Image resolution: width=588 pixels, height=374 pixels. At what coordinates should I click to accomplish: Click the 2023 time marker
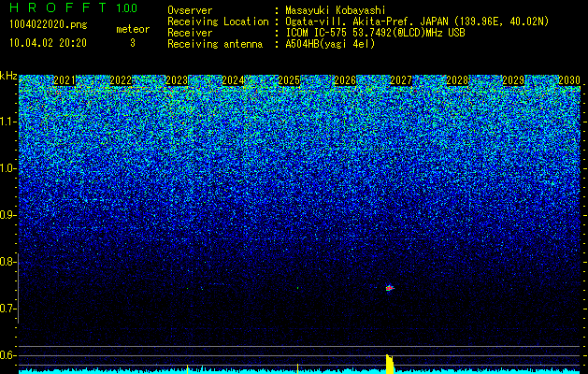(177, 80)
